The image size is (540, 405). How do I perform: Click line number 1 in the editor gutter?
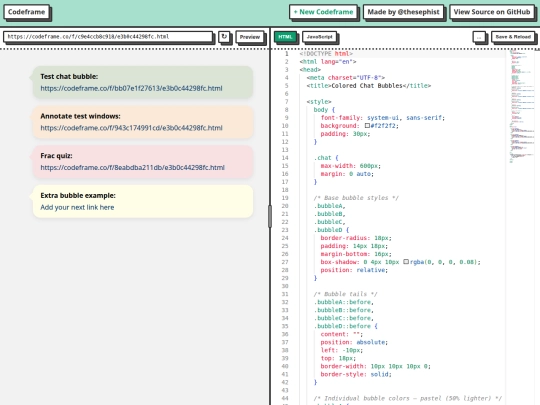(x=286, y=54)
